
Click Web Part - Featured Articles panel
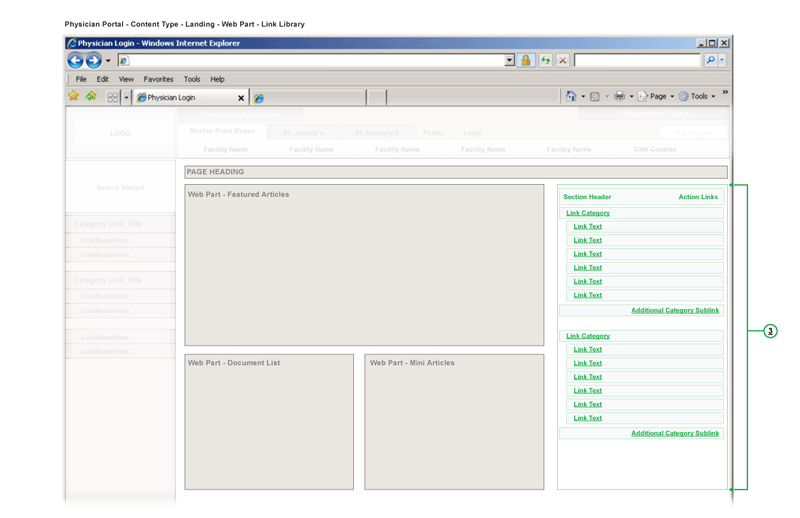point(364,265)
